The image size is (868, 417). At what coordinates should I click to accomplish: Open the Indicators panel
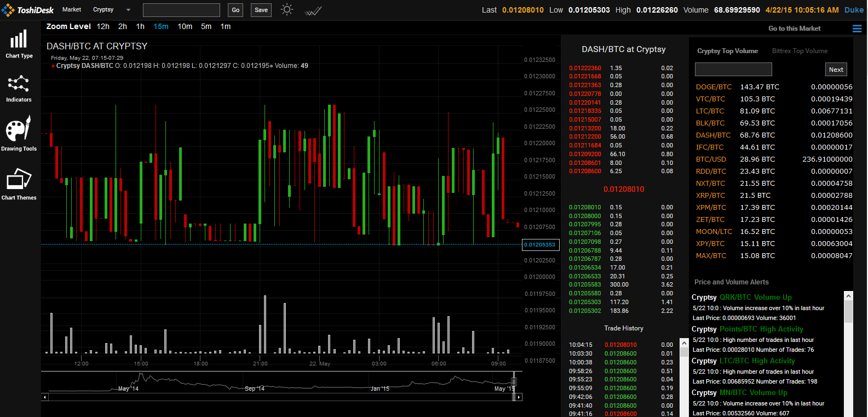point(19,89)
